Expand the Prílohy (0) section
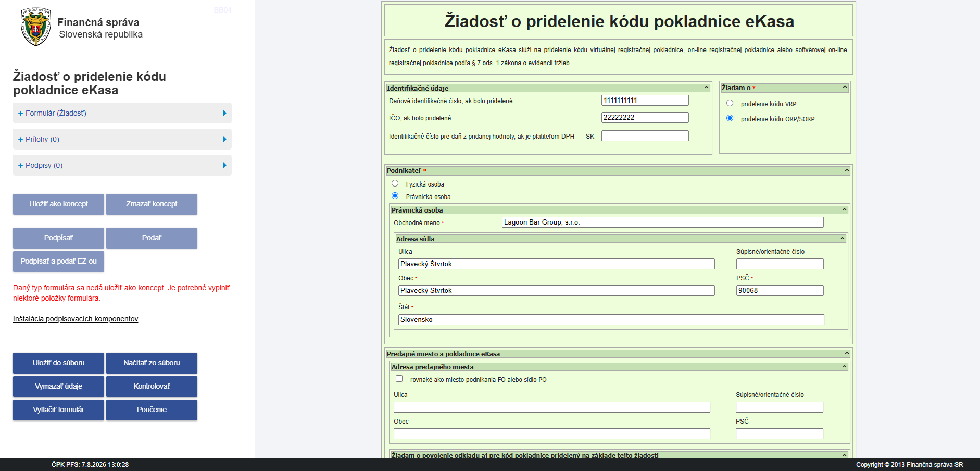 (x=122, y=139)
